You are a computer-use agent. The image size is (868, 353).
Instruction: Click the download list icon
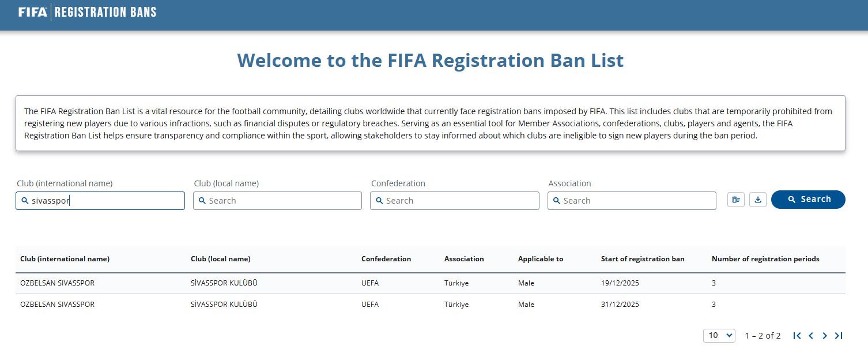[758, 200]
